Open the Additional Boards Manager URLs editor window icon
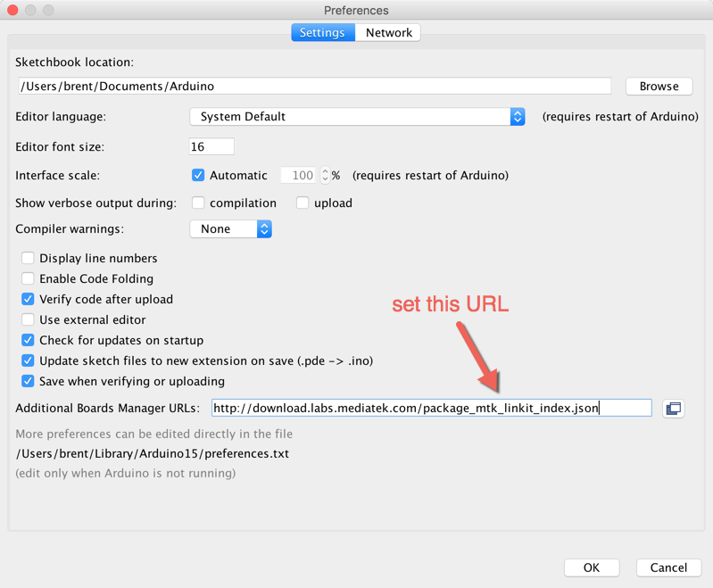The height and width of the screenshot is (588, 713). (x=673, y=409)
